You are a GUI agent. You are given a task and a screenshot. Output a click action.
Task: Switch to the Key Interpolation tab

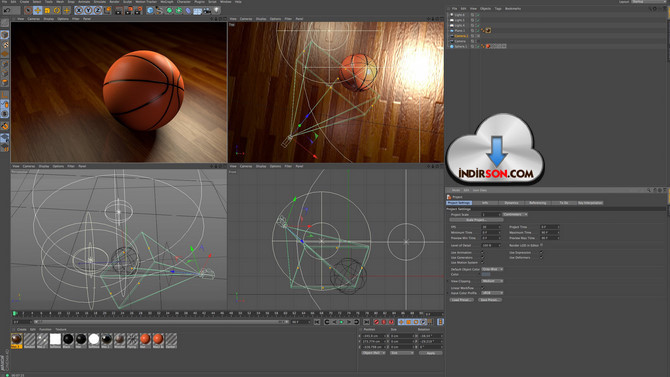pyautogui.click(x=590, y=203)
